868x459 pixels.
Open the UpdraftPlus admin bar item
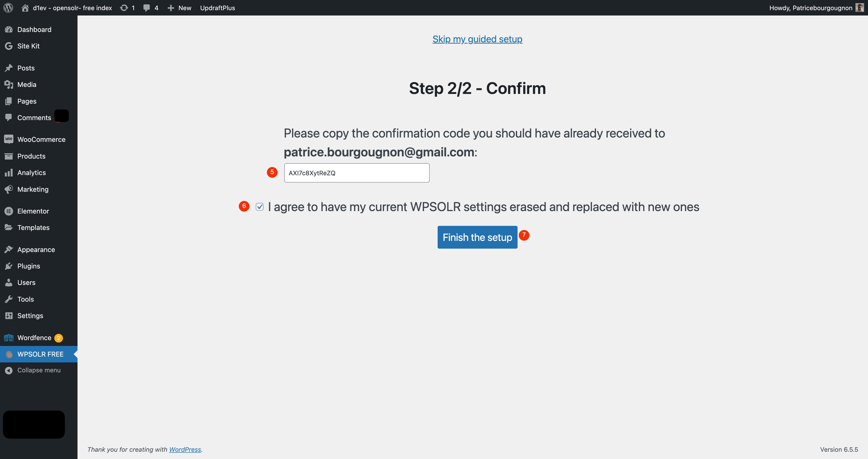217,8
